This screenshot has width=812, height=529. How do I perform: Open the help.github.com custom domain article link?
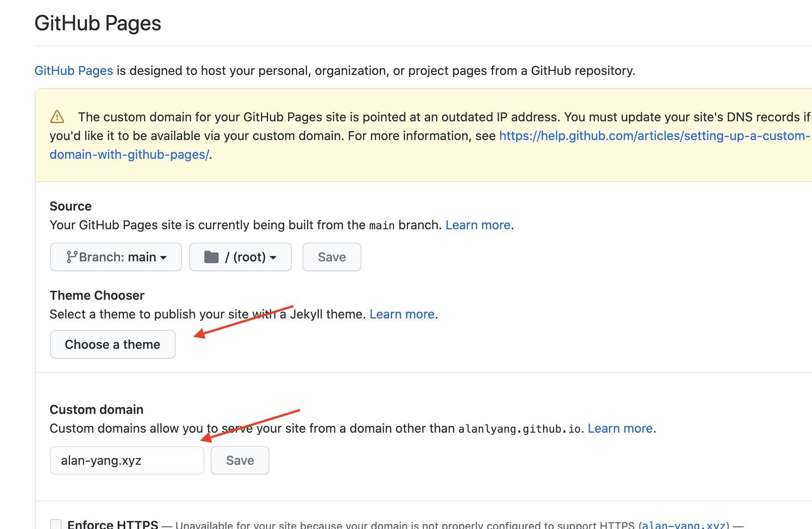pos(654,136)
